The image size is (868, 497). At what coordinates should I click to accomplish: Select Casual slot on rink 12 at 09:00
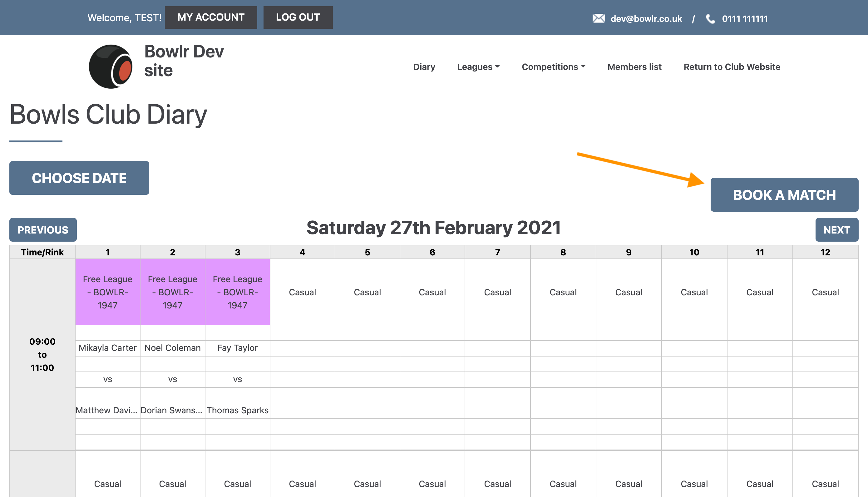[x=825, y=292]
